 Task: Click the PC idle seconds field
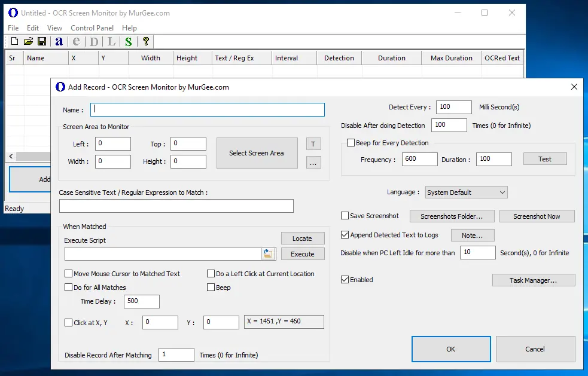pyautogui.click(x=478, y=252)
